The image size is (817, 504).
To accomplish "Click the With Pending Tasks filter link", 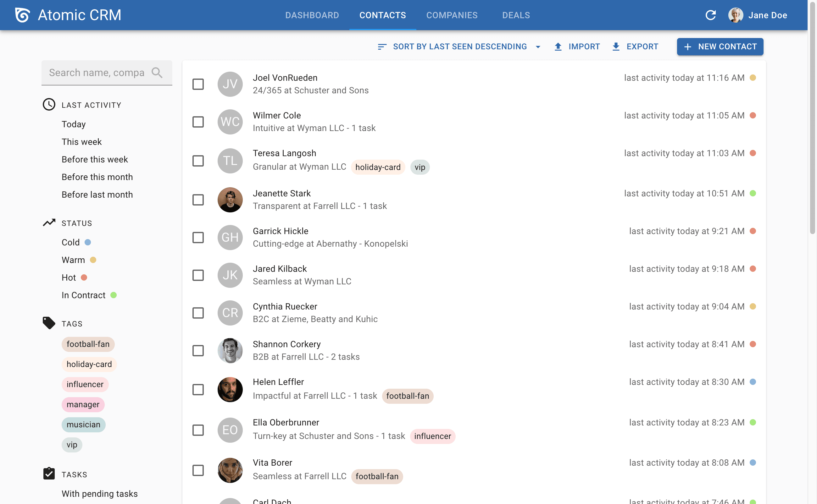I will (100, 494).
